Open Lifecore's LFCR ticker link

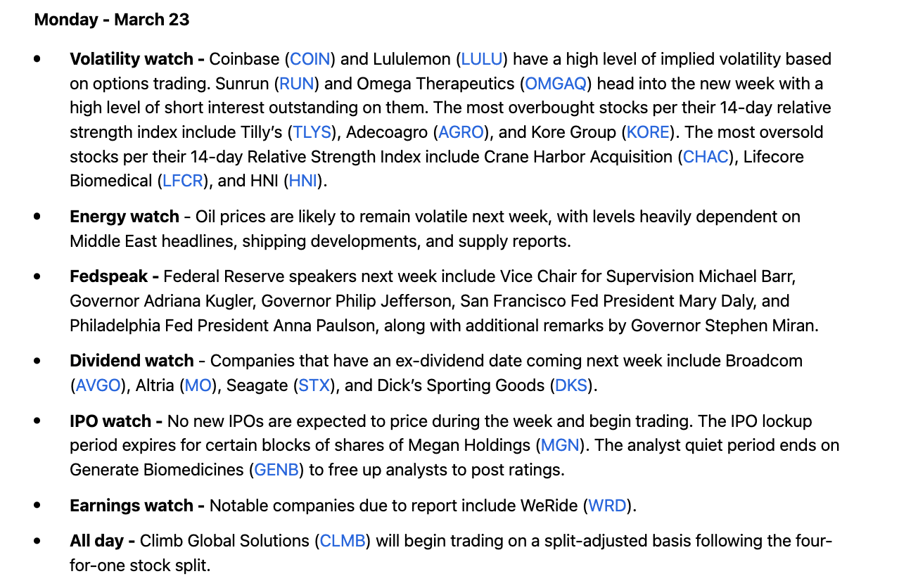183,181
